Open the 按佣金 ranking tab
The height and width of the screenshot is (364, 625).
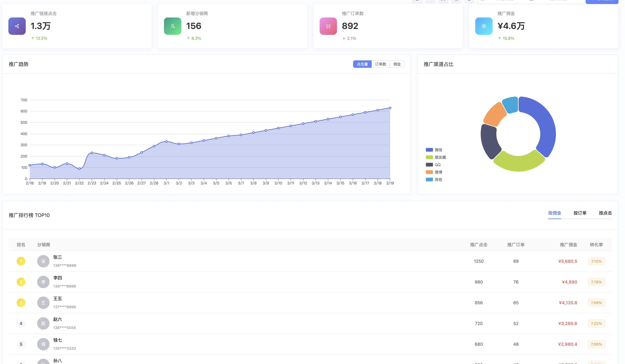coord(554,213)
